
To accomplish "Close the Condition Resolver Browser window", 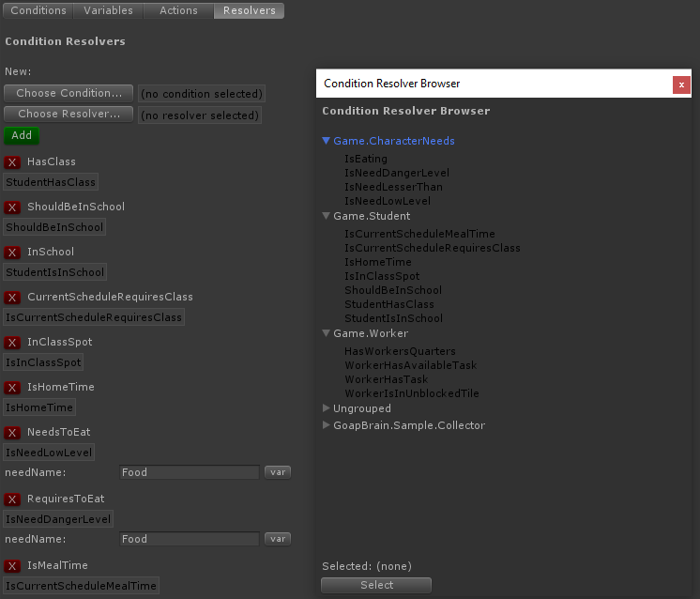I will click(x=681, y=84).
